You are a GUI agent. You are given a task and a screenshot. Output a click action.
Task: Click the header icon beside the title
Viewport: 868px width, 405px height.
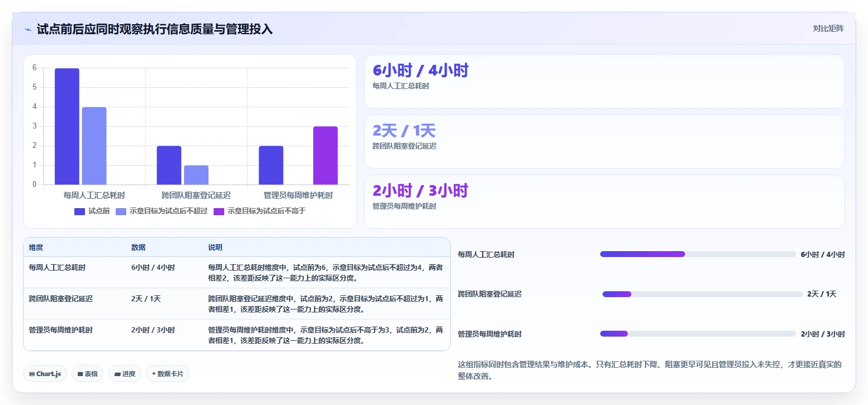click(x=28, y=29)
